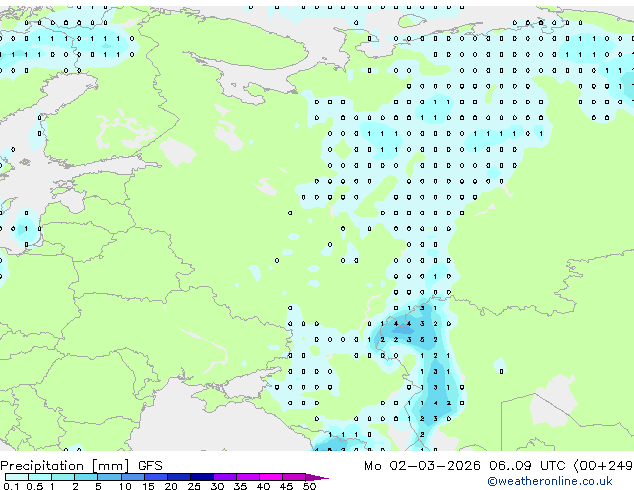
Task: Click the '[mm]' unit label
Action: tap(110, 466)
